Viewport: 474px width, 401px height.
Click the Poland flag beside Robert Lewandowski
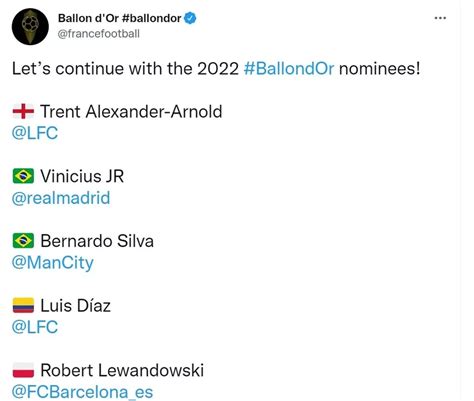(23, 370)
